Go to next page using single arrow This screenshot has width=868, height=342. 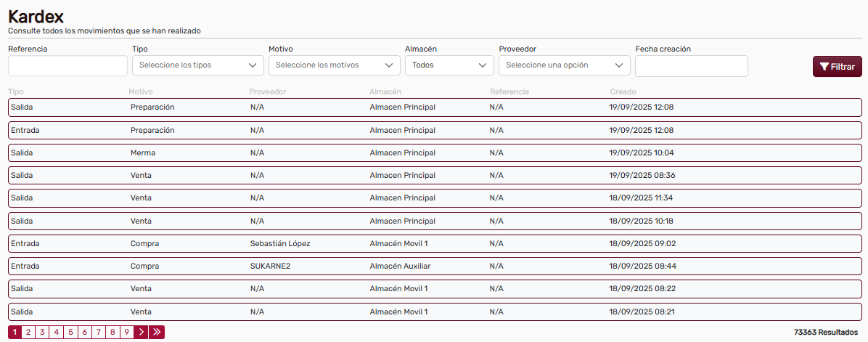click(x=141, y=332)
